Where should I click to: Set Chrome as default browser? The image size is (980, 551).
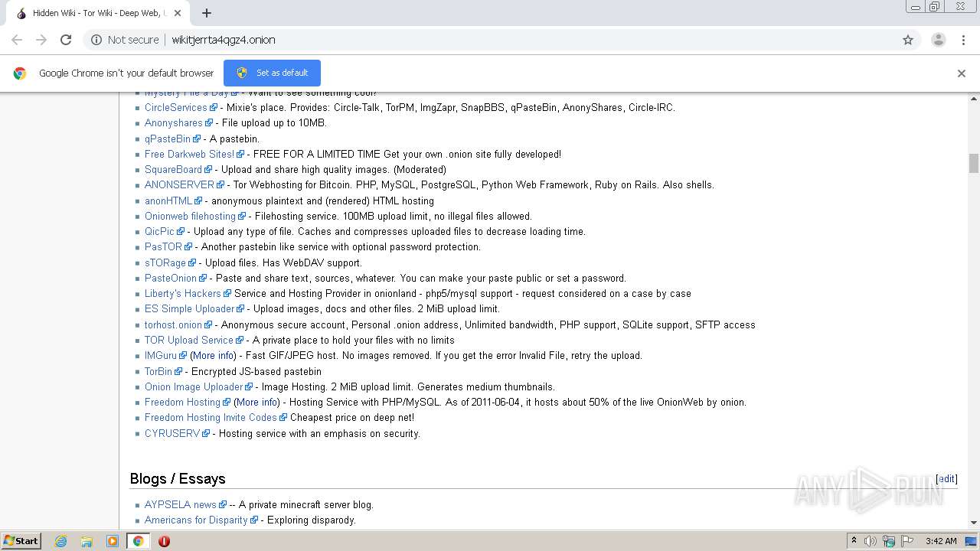coord(272,73)
